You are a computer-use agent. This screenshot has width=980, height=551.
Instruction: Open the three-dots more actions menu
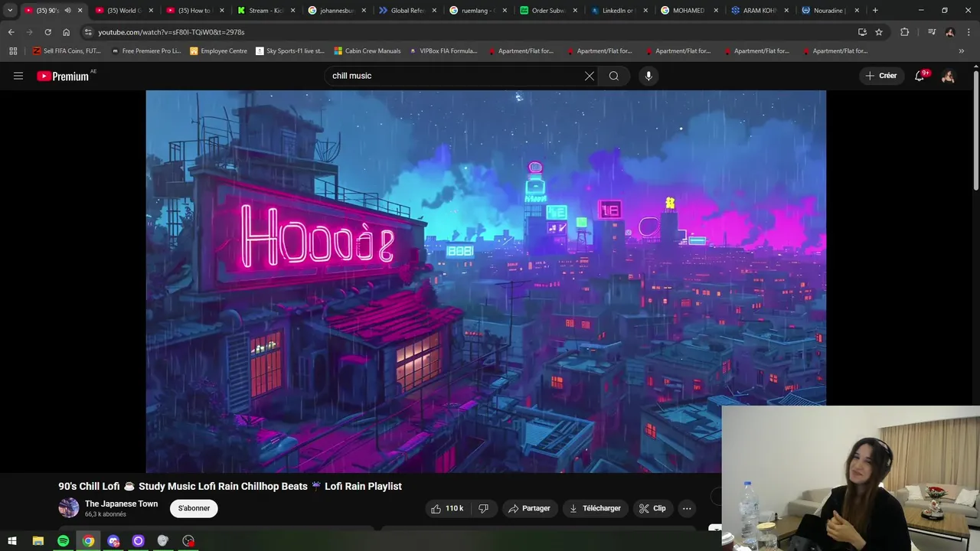pyautogui.click(x=687, y=508)
